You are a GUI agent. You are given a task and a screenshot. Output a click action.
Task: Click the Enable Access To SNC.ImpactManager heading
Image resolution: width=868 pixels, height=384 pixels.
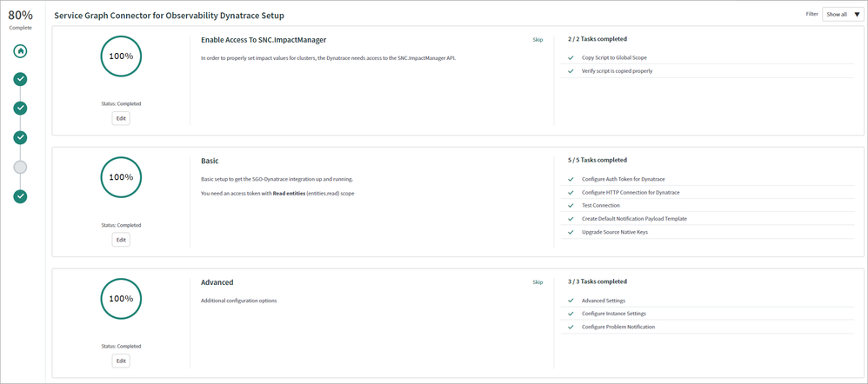(x=264, y=40)
